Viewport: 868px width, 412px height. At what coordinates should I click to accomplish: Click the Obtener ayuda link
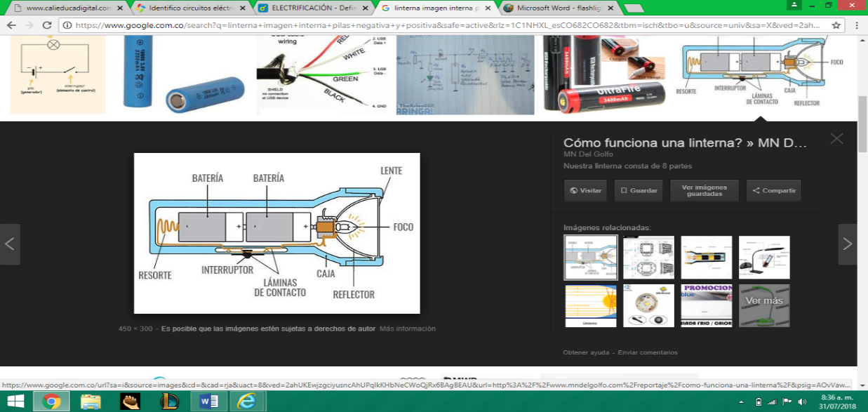pos(585,352)
